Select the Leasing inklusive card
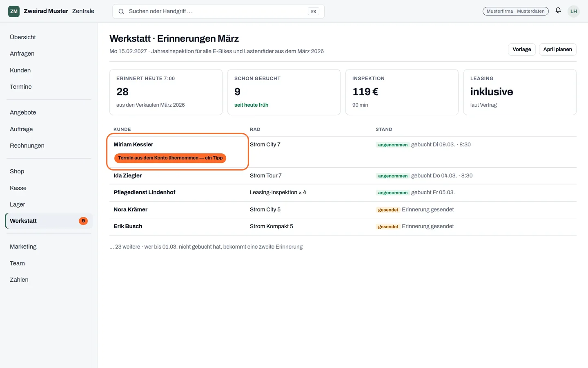This screenshot has width=588, height=368. click(x=520, y=92)
